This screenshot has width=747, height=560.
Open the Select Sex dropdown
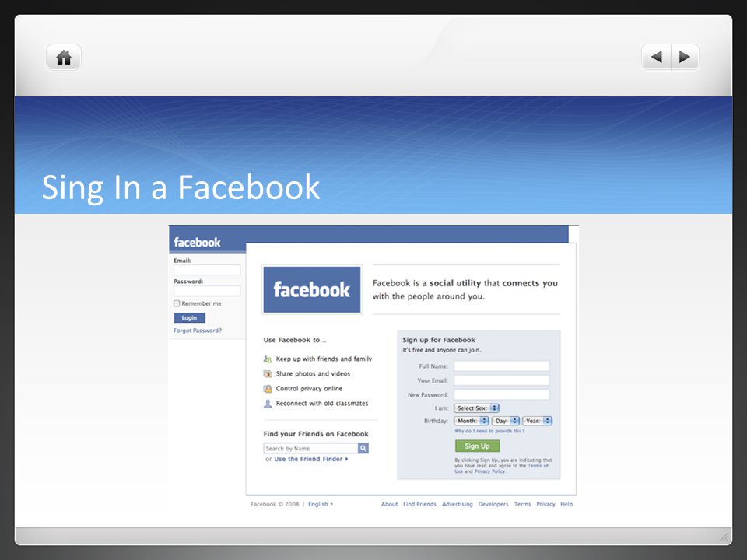pyautogui.click(x=476, y=408)
